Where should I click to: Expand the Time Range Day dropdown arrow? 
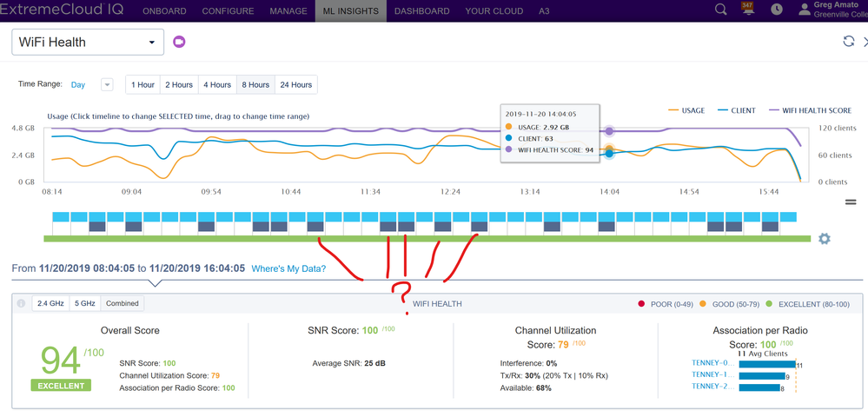coord(108,85)
